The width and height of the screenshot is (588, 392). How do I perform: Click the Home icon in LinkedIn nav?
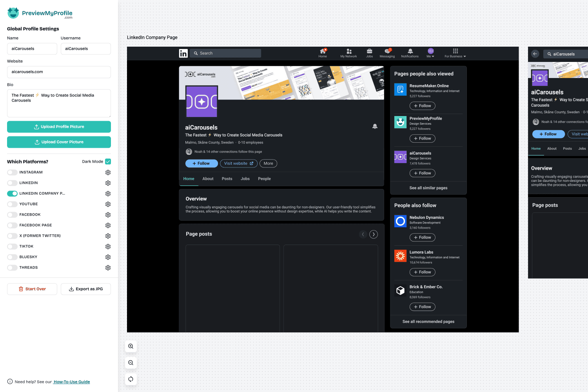[323, 53]
